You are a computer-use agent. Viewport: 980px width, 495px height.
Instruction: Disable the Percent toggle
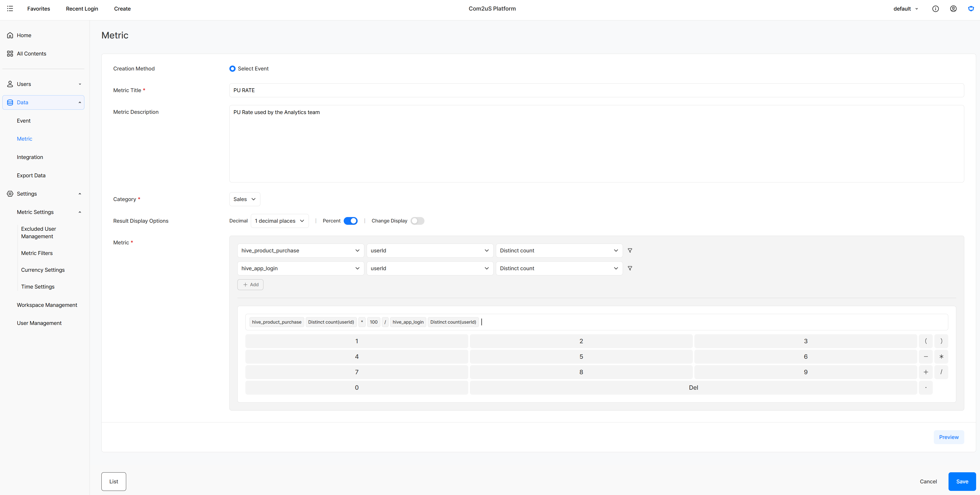pos(350,221)
